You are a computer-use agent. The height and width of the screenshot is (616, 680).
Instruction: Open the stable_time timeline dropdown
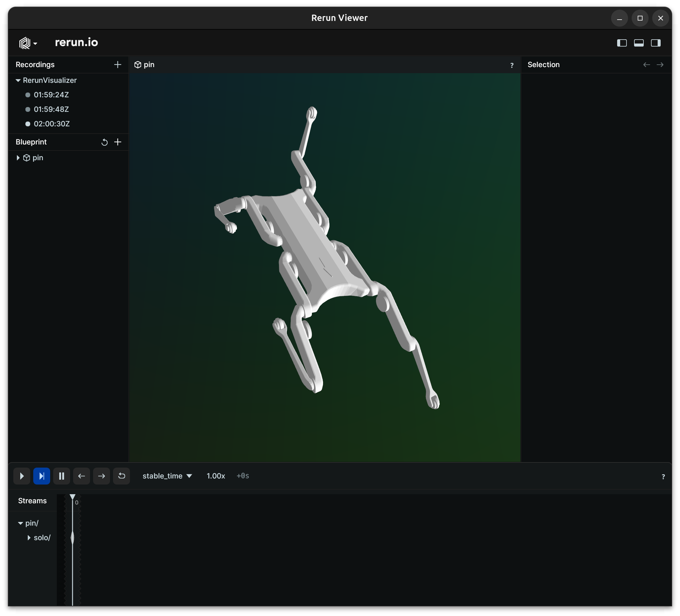pos(167,476)
